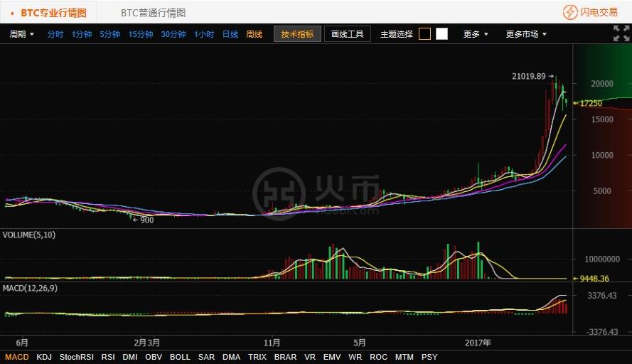The width and height of the screenshot is (632, 364).
Task: Click the 2017年 time axis label
Action: (x=478, y=343)
